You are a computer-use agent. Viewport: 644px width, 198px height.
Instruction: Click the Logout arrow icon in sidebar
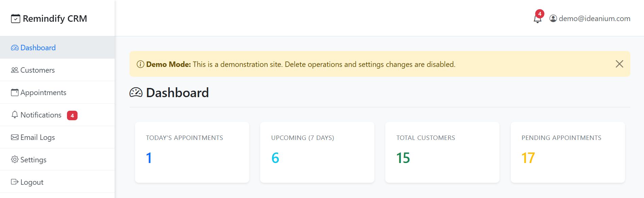click(15, 182)
